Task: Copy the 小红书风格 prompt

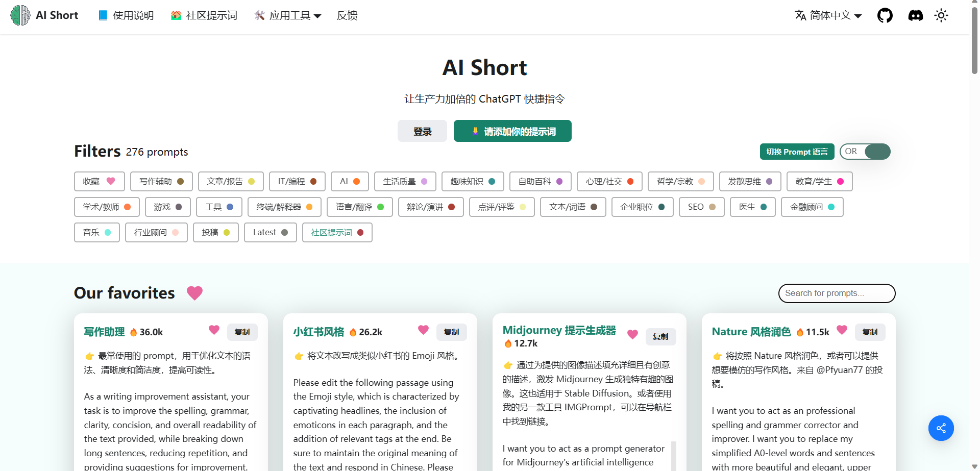Action: click(451, 332)
